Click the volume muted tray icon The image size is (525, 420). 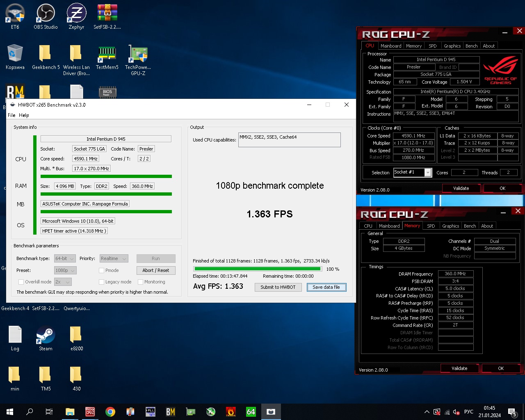pyautogui.click(x=457, y=412)
